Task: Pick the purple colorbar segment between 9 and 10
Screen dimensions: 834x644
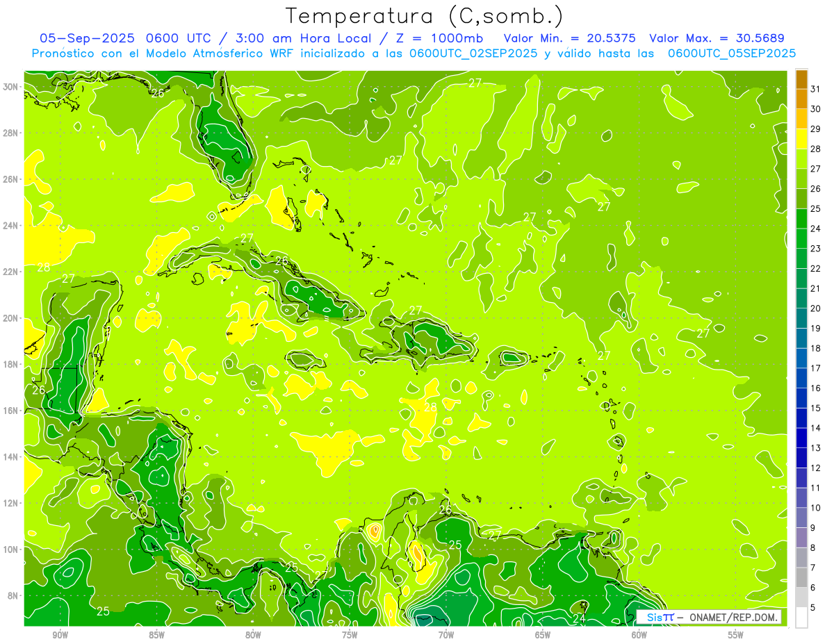Action: coord(801,518)
